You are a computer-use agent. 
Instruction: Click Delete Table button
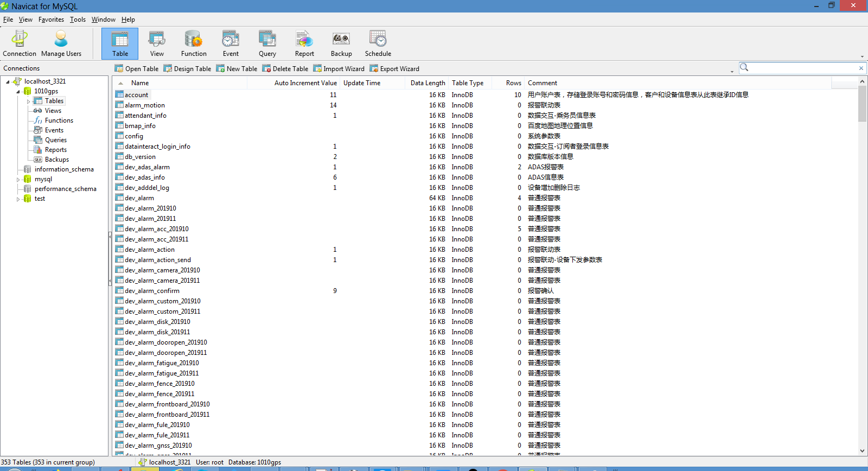click(x=285, y=68)
